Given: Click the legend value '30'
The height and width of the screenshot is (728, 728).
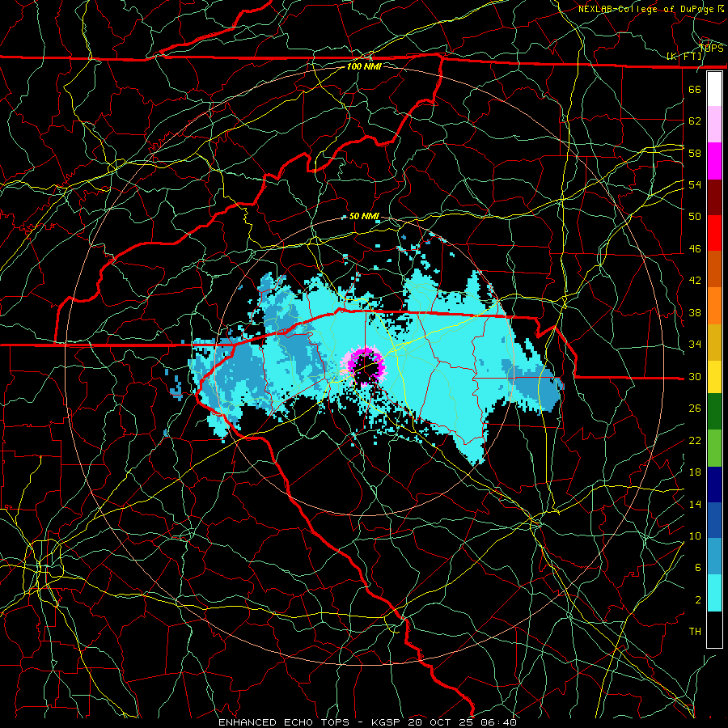Looking at the screenshot, I should [x=695, y=376].
